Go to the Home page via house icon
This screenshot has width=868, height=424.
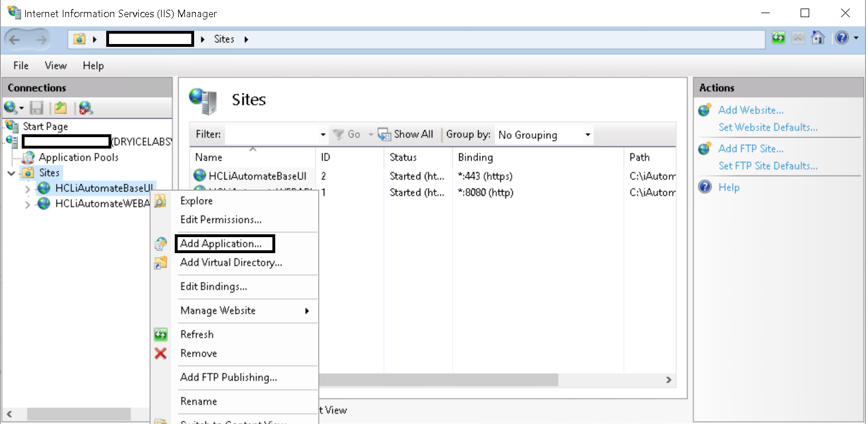pos(818,38)
